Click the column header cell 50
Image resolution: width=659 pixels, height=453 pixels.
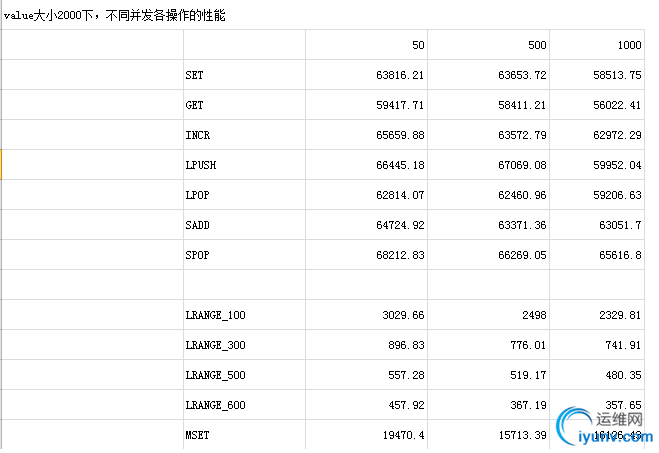click(366, 45)
